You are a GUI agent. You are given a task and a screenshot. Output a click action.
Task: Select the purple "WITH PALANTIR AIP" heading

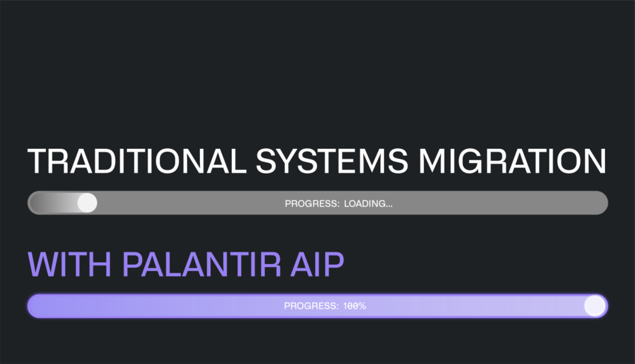tap(186, 264)
